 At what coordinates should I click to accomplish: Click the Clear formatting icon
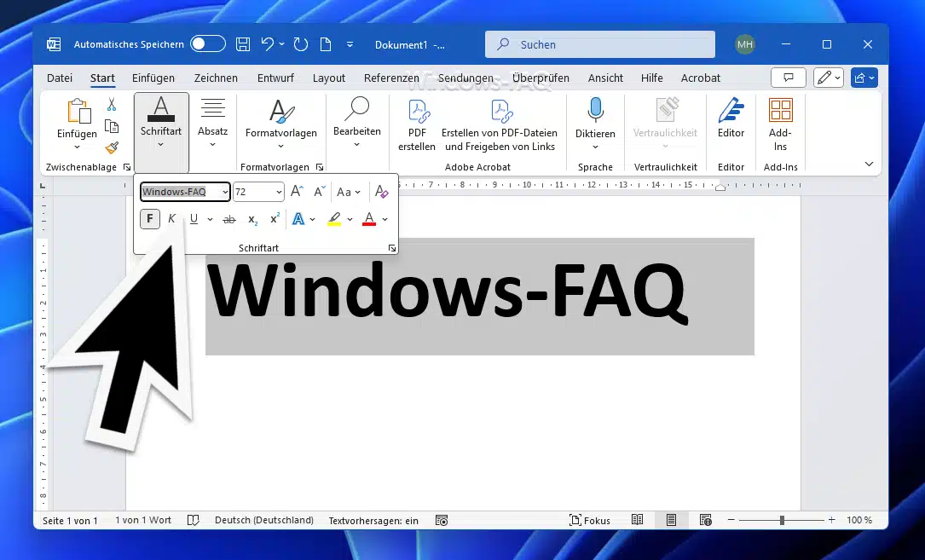point(382,192)
